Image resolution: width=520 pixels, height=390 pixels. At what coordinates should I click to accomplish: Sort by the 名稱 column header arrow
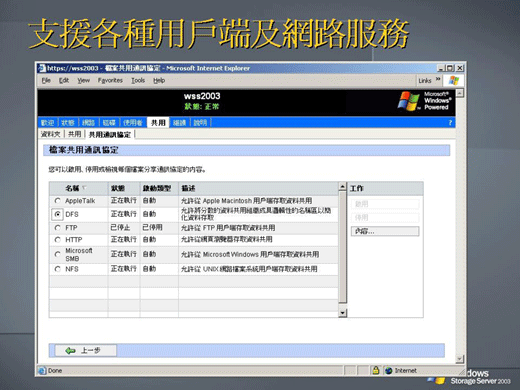[x=84, y=188]
